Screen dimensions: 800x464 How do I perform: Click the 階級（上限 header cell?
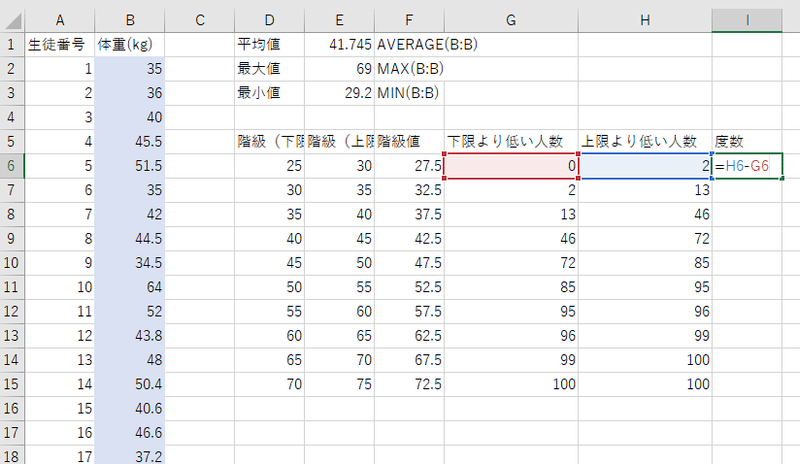click(339, 141)
